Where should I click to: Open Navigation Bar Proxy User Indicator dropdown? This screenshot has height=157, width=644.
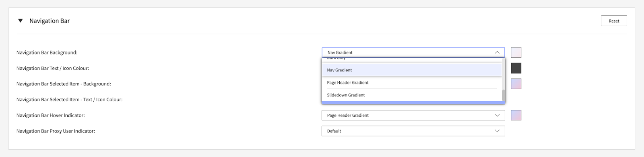pos(413,131)
